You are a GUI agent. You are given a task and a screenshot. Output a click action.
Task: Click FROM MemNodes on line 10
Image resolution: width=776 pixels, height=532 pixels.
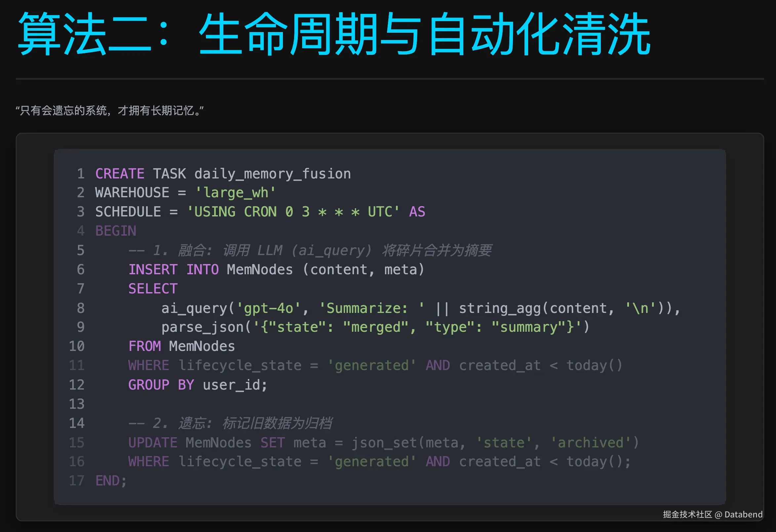pyautogui.click(x=181, y=346)
